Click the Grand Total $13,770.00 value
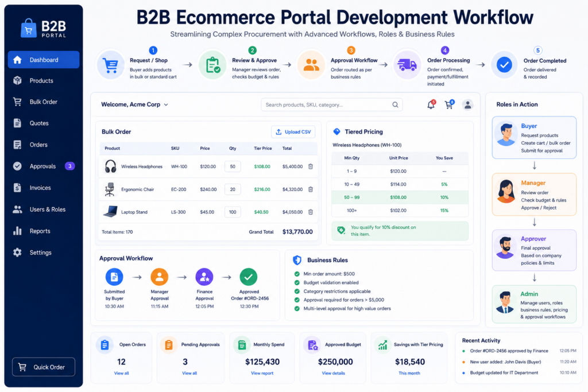The image size is (588, 392). pos(297,232)
